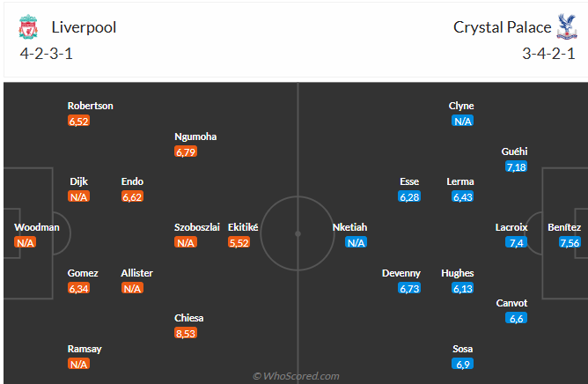The image size is (588, 384).
Task: Select Benítez's 7,56 rating badge
Action: (x=570, y=242)
